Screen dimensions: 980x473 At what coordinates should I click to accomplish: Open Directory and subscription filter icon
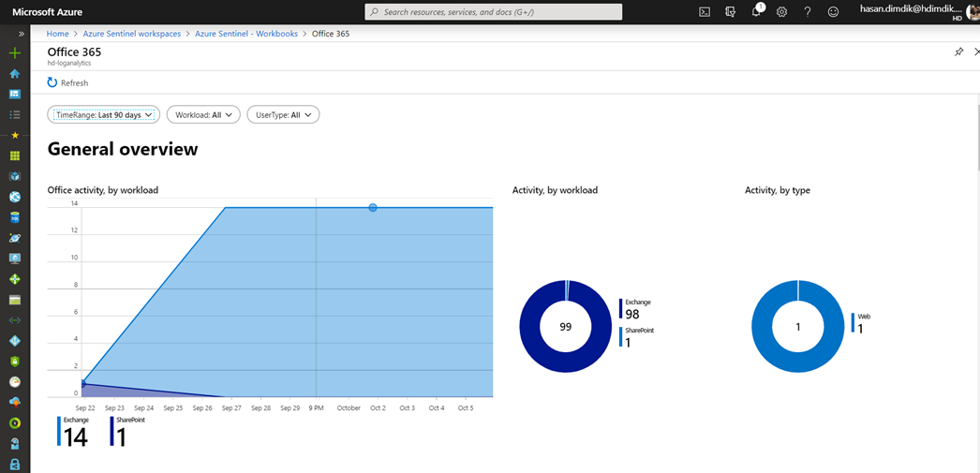pos(730,12)
